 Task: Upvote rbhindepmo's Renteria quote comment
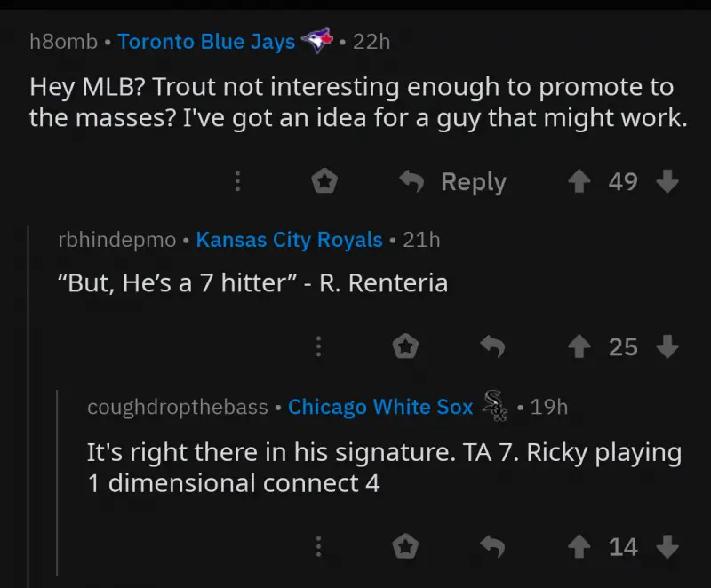pyautogui.click(x=579, y=346)
